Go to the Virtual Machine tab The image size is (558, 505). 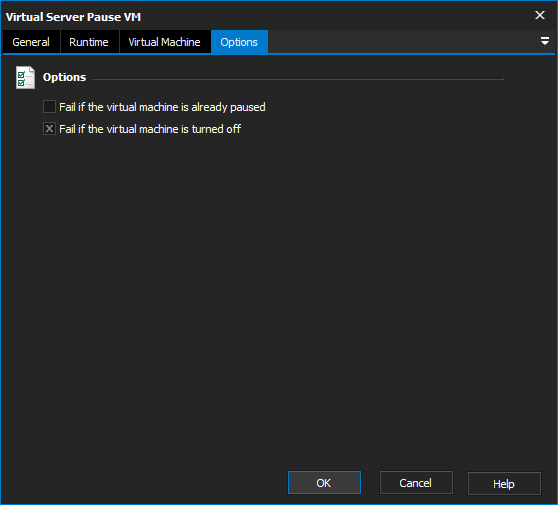coord(165,42)
